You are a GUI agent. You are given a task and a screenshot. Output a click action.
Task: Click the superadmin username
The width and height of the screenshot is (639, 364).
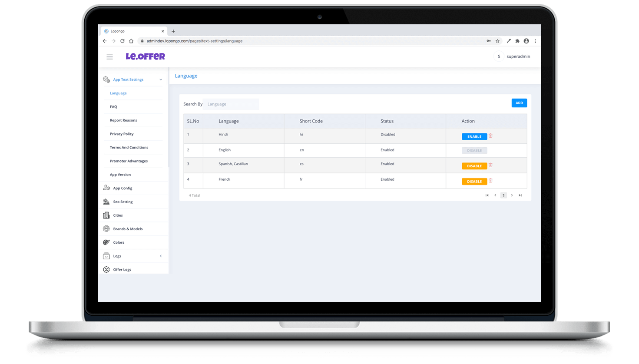click(x=518, y=56)
